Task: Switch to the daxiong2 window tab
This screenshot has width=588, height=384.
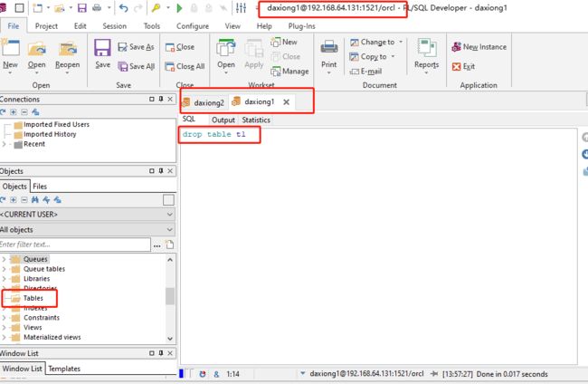Action: pyautogui.click(x=204, y=102)
